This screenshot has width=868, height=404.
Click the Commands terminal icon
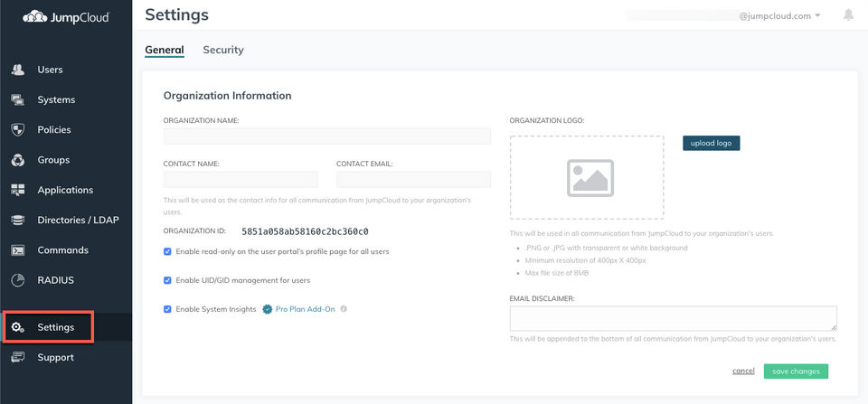coord(17,250)
